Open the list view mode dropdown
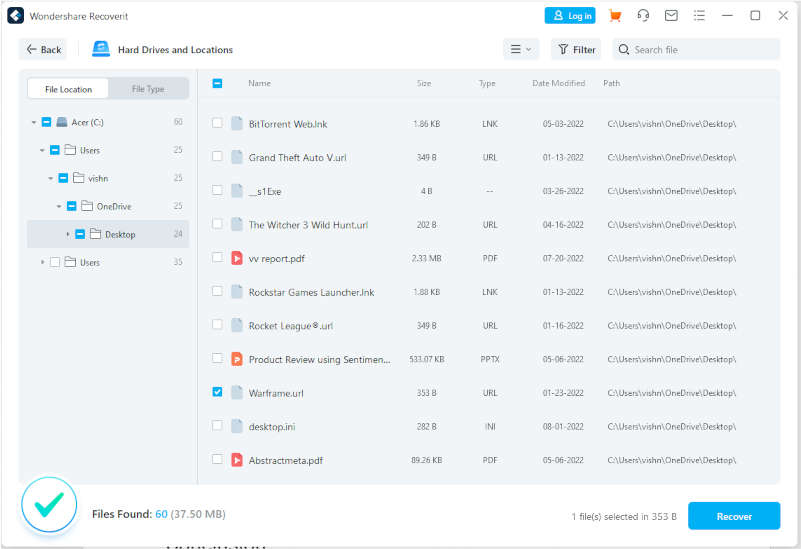The width and height of the screenshot is (801, 549). (x=520, y=49)
